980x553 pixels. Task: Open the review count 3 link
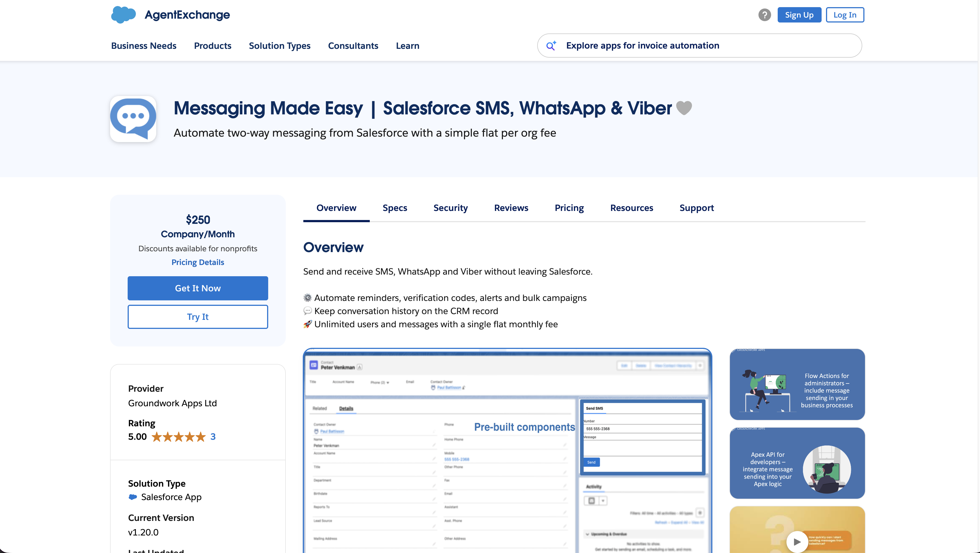pos(213,437)
